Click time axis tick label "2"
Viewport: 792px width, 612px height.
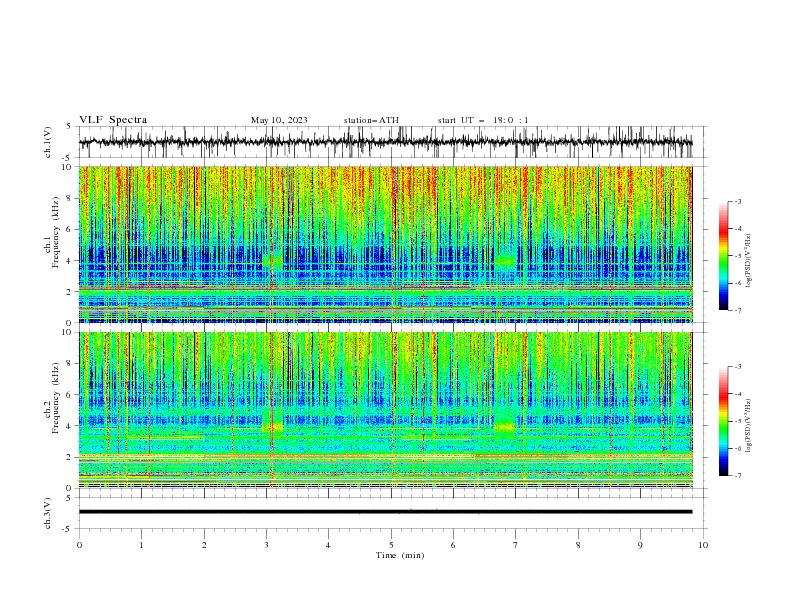204,545
